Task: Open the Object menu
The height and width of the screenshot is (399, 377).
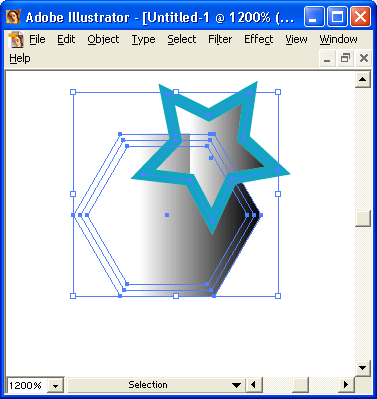Action: coord(103,39)
